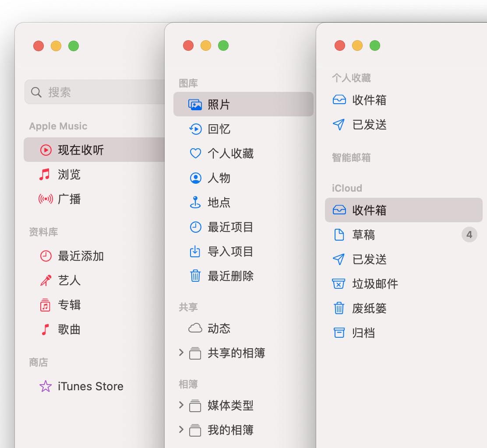Select the Browse music note icon
This screenshot has width=487, height=448.
click(45, 175)
